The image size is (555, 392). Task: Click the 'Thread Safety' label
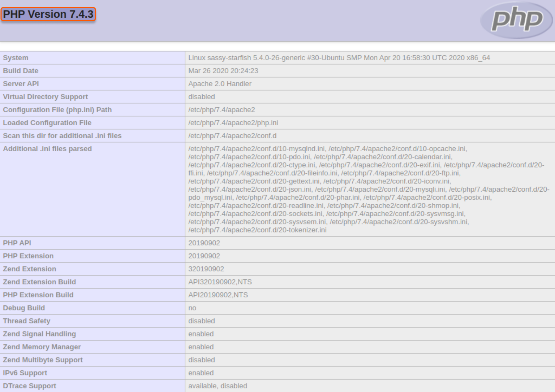[27, 321]
